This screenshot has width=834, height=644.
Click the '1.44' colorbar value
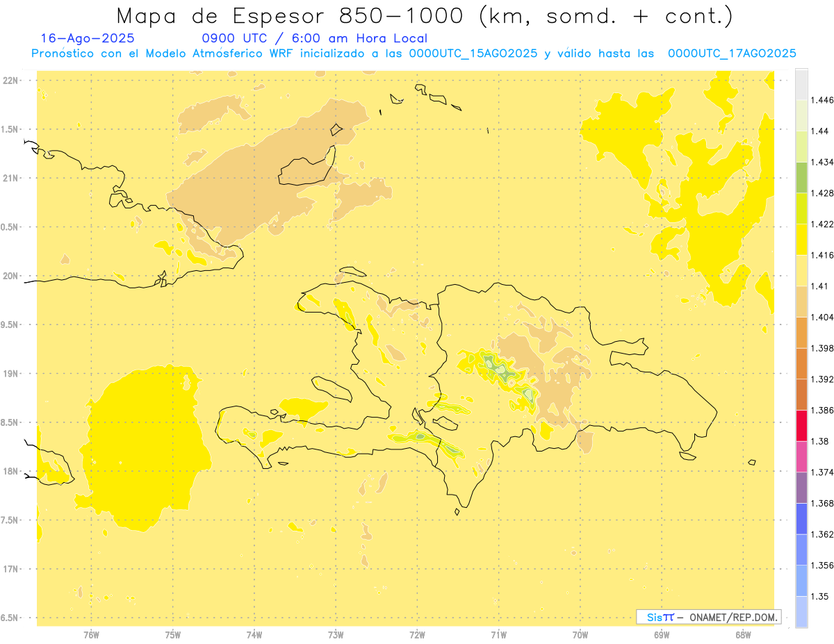click(820, 131)
